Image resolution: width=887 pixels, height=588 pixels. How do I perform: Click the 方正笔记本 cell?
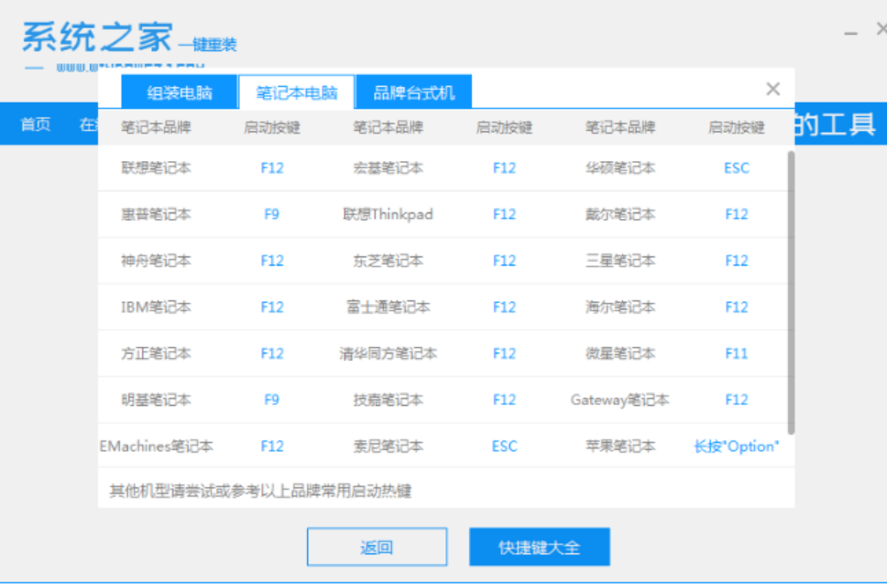(156, 354)
